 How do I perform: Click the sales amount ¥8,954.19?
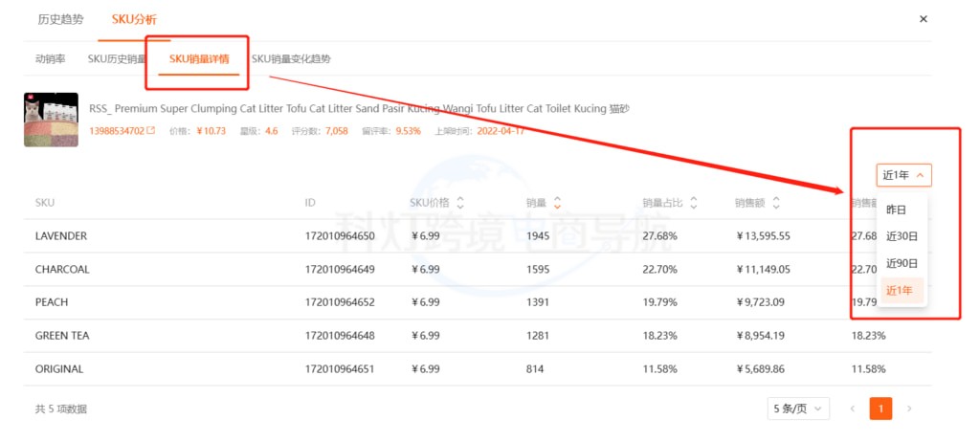tap(760, 336)
